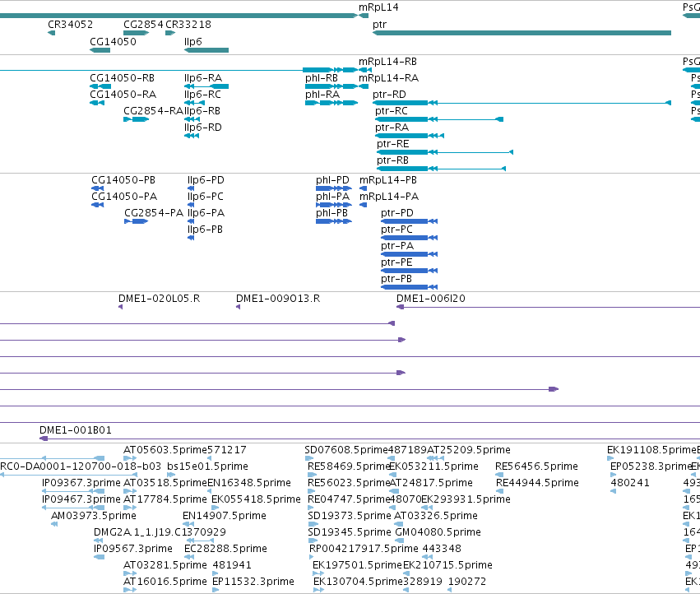Select the "phl-PD" protein label

pos(332,180)
